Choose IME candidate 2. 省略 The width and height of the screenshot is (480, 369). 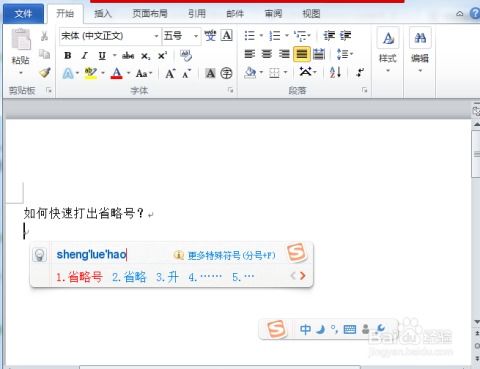129,277
